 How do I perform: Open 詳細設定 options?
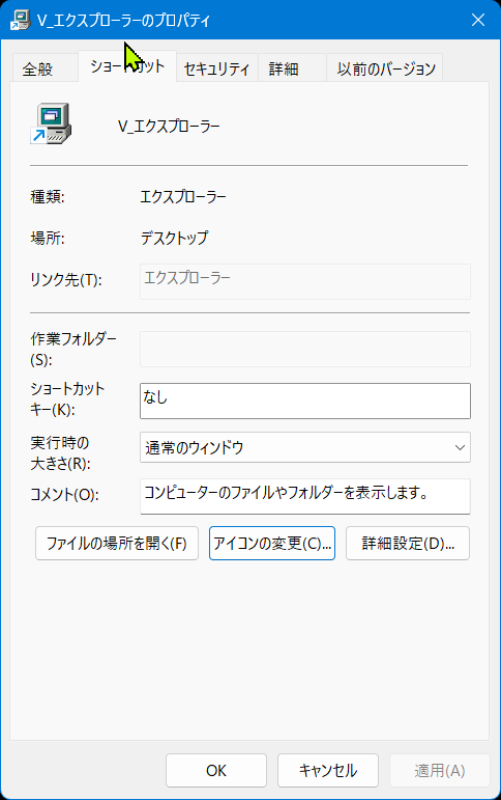click(408, 543)
